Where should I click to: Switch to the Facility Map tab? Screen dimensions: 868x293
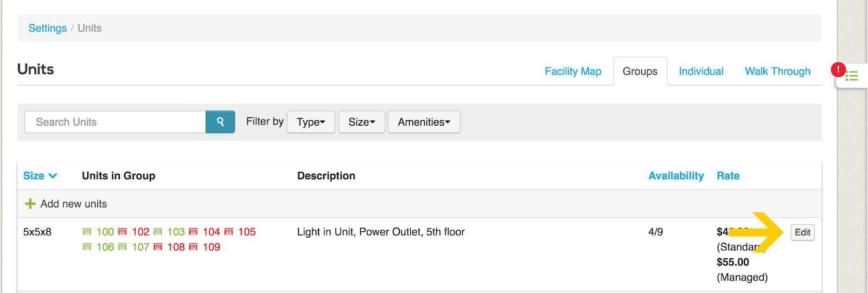(573, 71)
